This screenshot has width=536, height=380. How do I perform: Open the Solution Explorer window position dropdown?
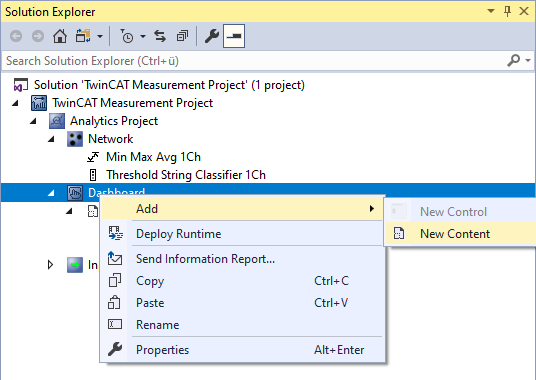[x=491, y=11]
